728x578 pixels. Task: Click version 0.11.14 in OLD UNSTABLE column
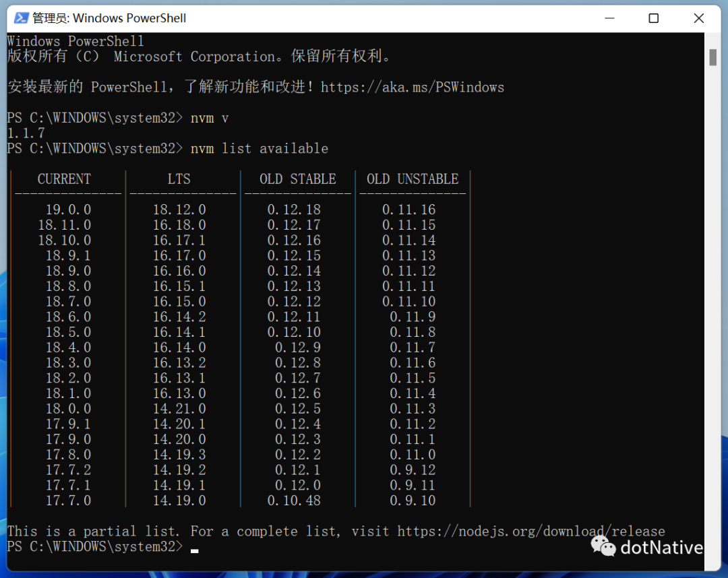(409, 240)
